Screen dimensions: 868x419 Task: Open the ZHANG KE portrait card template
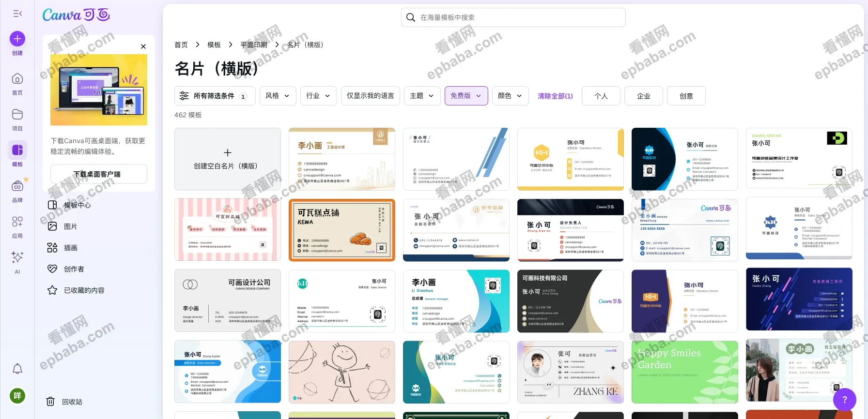click(571, 372)
